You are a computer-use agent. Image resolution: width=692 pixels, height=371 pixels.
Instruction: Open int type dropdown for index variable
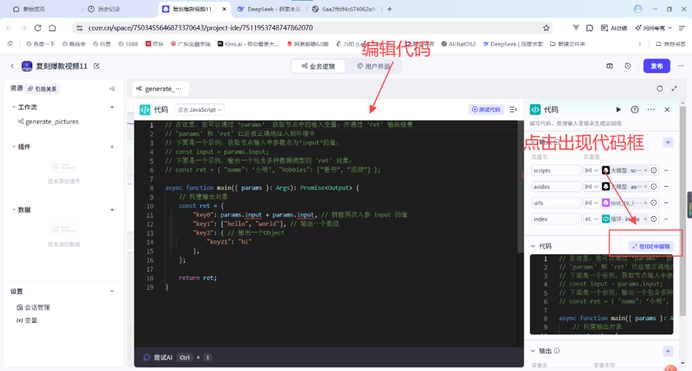tap(591, 219)
